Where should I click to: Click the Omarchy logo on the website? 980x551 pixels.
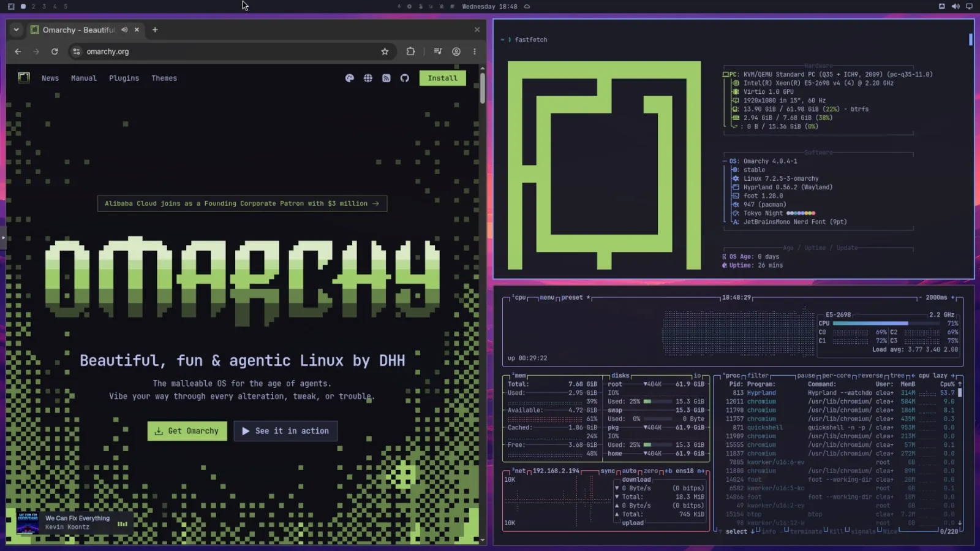click(x=24, y=78)
